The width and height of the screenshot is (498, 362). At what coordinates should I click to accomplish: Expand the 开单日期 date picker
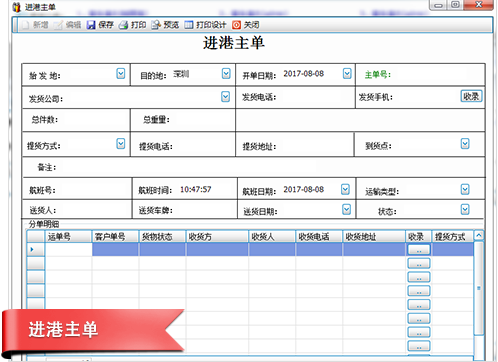(347, 73)
